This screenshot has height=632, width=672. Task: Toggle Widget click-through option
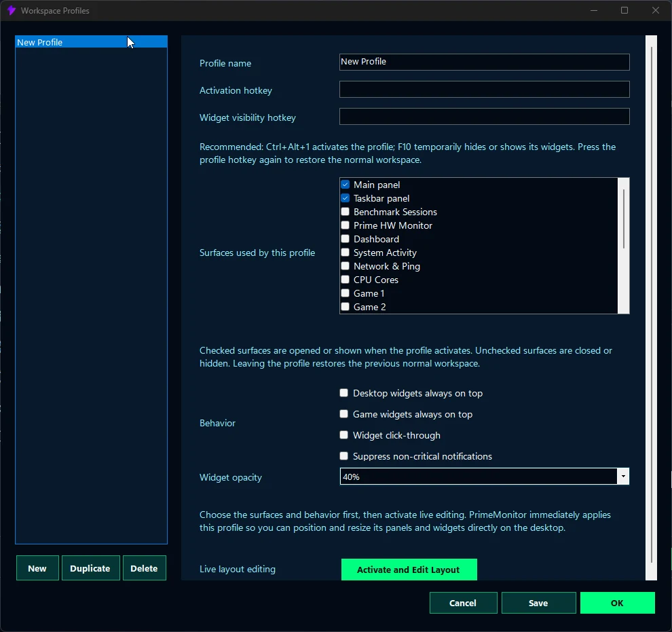click(x=343, y=435)
